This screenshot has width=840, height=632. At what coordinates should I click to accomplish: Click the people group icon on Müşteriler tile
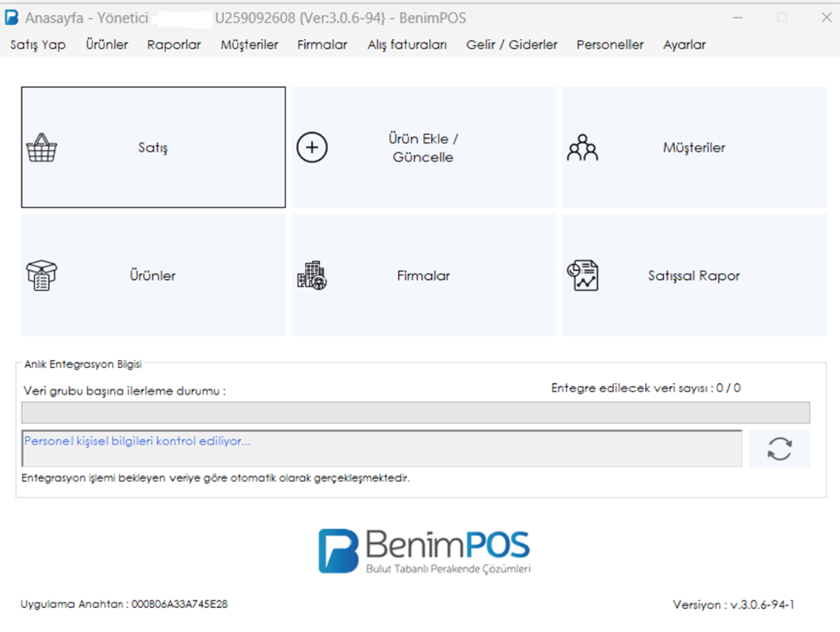[582, 148]
